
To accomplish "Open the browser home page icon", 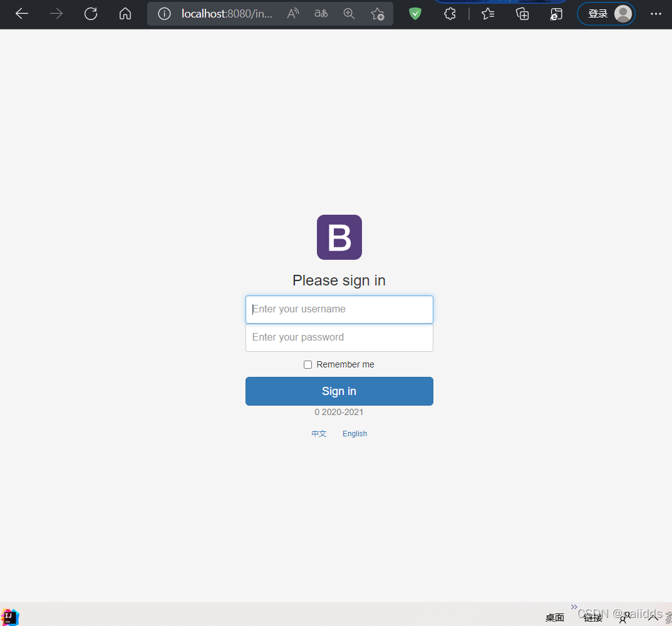I will (x=125, y=14).
